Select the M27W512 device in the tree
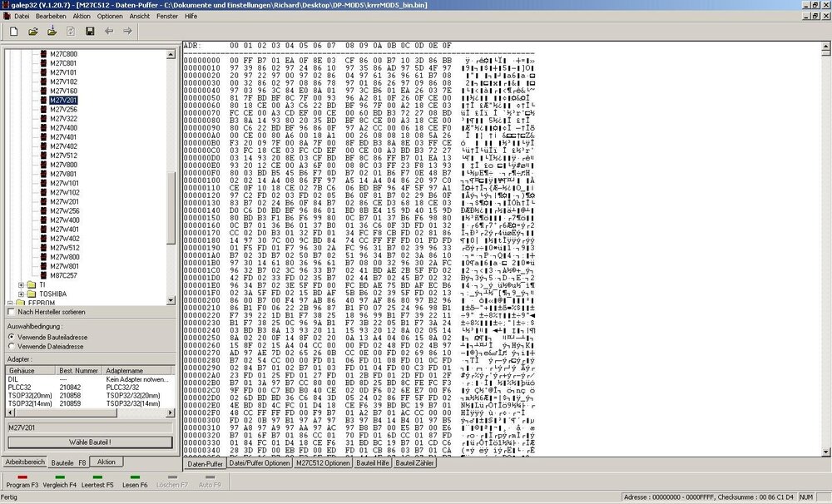This screenshot has width=832, height=504. [65, 248]
